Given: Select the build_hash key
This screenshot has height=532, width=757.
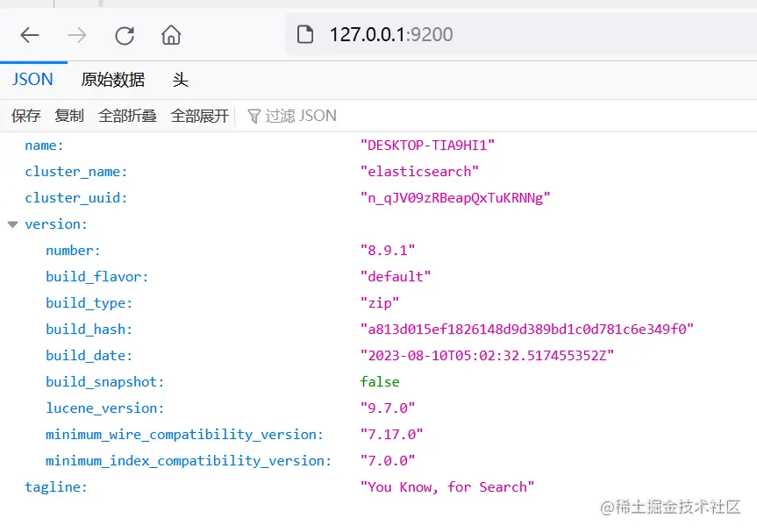Looking at the screenshot, I should coord(89,330).
